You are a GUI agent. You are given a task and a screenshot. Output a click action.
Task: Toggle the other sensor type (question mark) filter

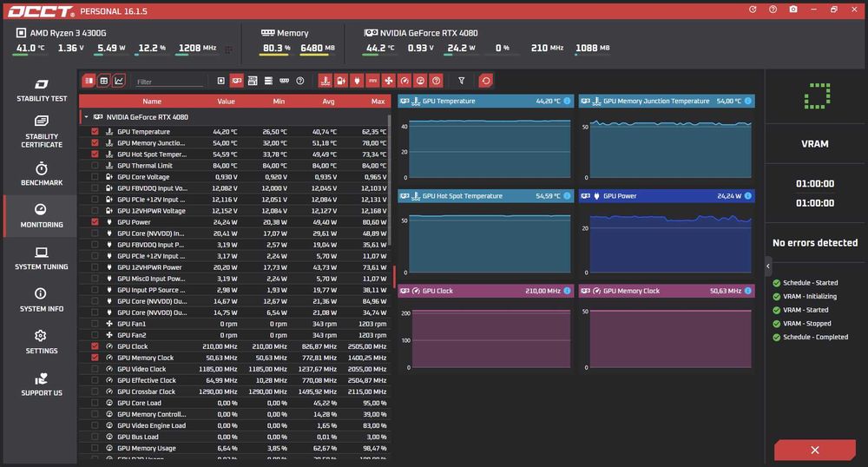pyautogui.click(x=437, y=81)
